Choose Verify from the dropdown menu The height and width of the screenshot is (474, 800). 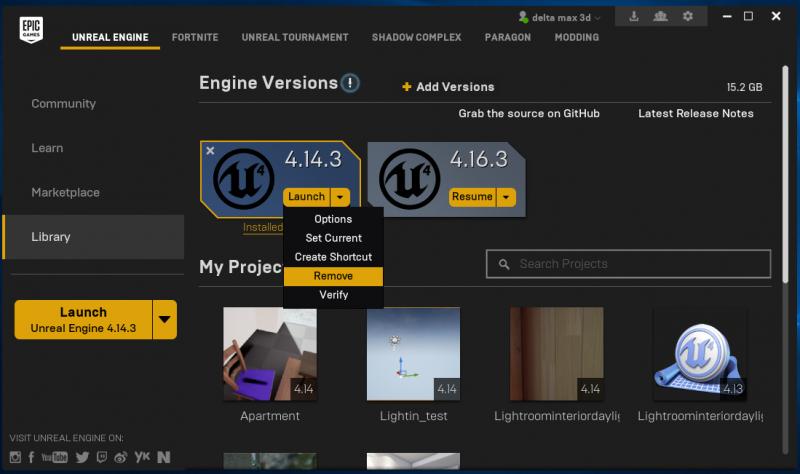[333, 295]
